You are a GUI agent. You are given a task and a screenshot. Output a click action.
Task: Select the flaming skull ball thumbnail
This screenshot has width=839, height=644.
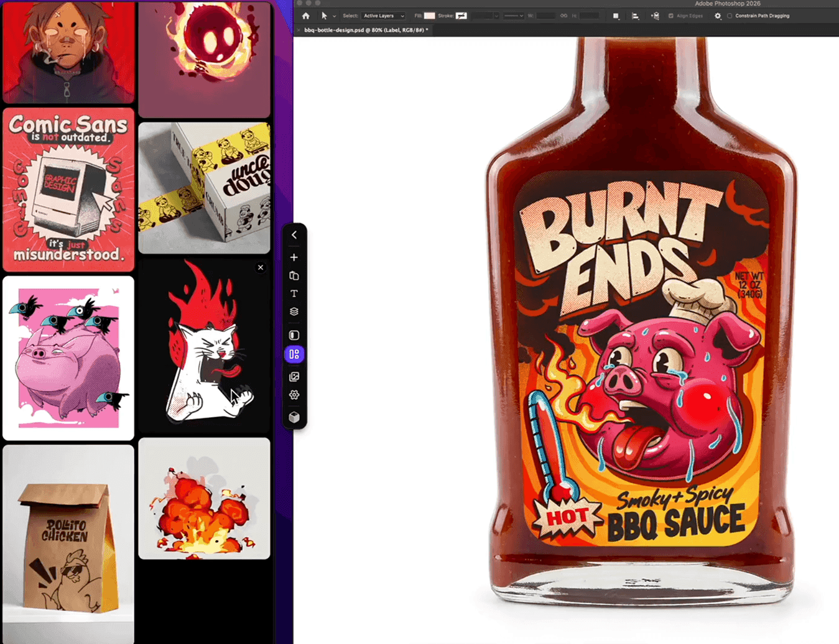[205, 59]
